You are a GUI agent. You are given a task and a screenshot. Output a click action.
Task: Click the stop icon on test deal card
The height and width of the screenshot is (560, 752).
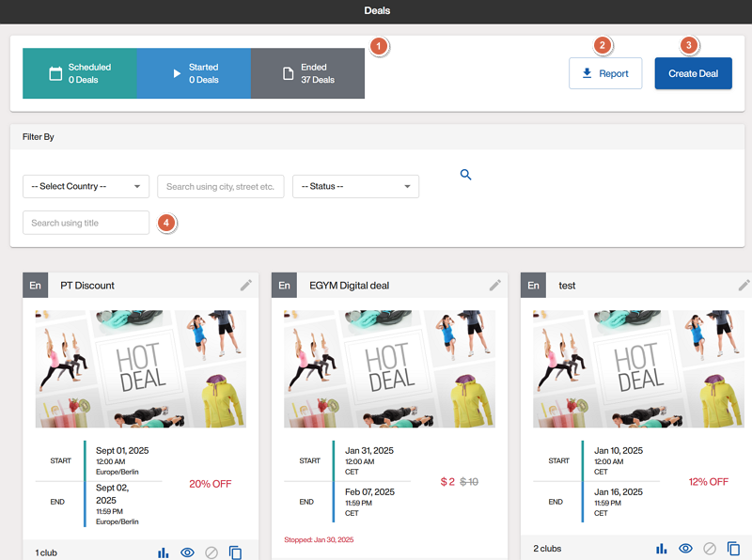pos(710,549)
